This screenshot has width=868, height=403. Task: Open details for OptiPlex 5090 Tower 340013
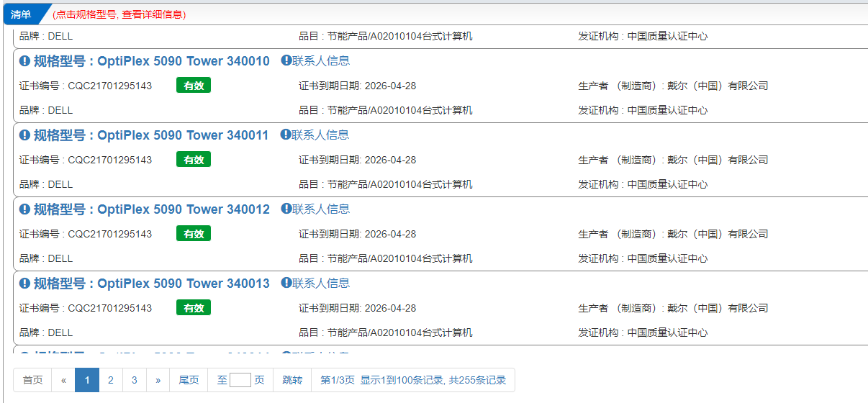(x=152, y=284)
